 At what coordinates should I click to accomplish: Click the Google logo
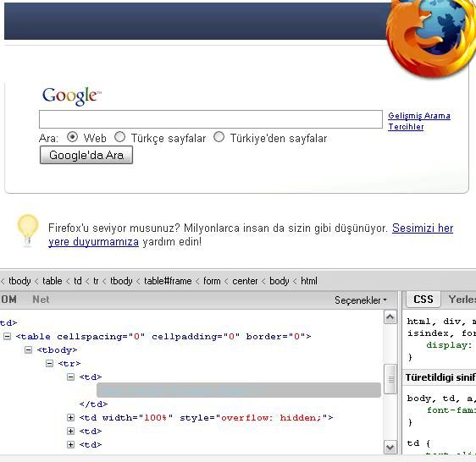coord(72,96)
